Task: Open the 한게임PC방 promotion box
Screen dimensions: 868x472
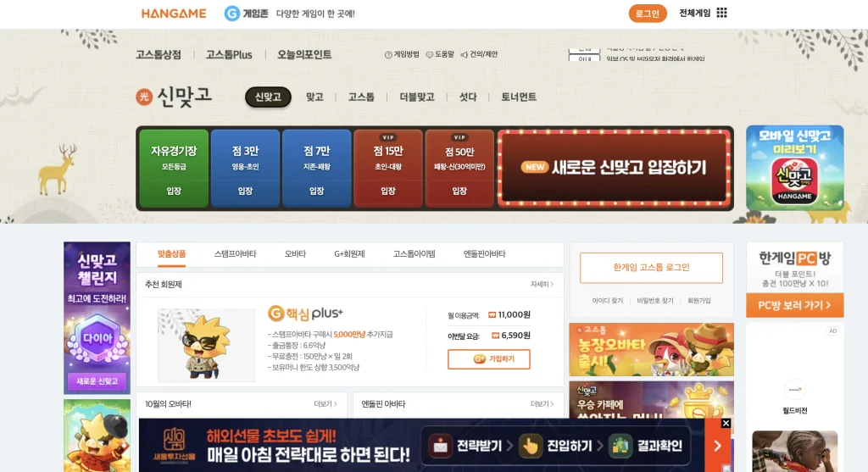Action: pos(794,280)
